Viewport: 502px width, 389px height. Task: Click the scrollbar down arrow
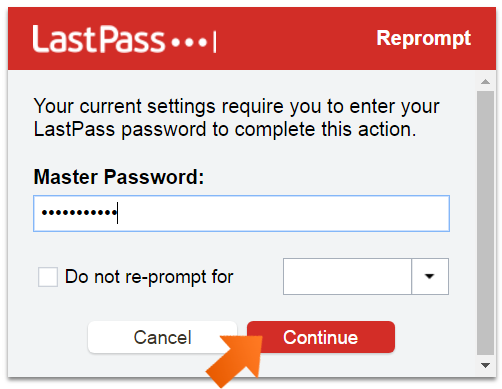click(485, 365)
